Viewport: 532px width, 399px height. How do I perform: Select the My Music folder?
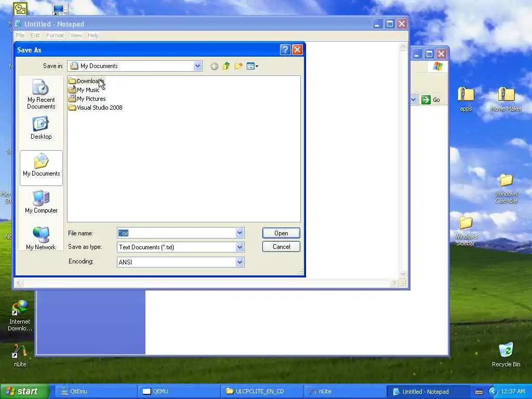click(x=84, y=90)
